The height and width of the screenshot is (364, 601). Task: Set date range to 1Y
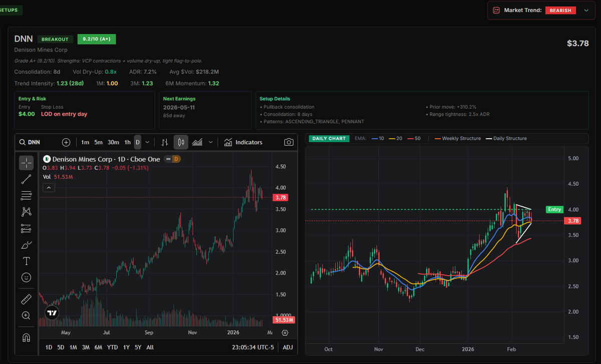126,347
